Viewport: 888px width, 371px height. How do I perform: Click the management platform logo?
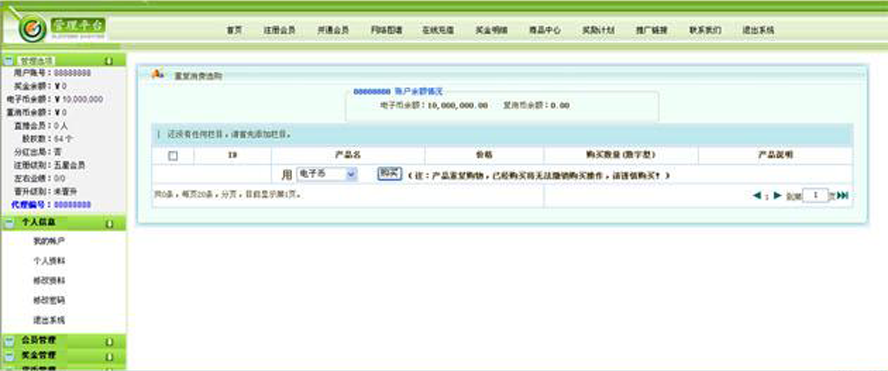(x=61, y=28)
